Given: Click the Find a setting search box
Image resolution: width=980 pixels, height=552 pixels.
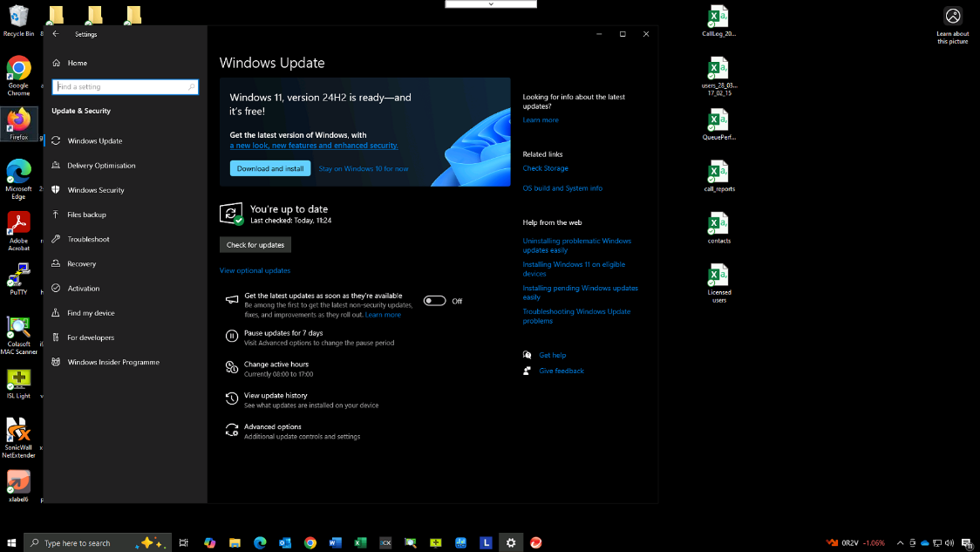Looking at the screenshot, I should click(x=125, y=87).
